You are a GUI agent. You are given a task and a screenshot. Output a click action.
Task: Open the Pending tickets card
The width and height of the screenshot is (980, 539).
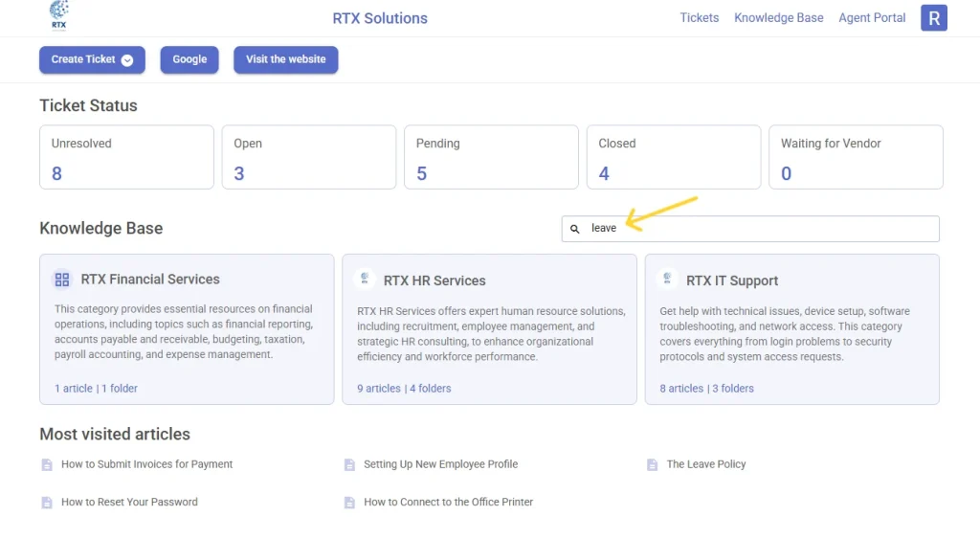(x=491, y=157)
